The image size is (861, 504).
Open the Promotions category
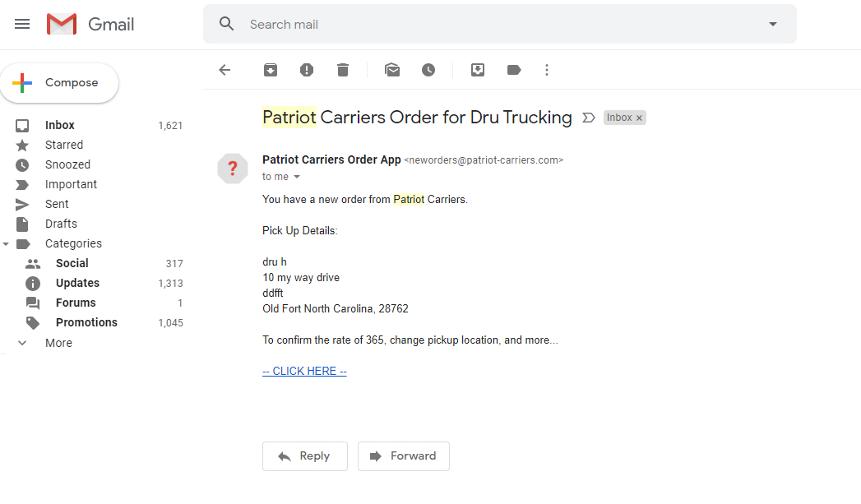point(87,323)
